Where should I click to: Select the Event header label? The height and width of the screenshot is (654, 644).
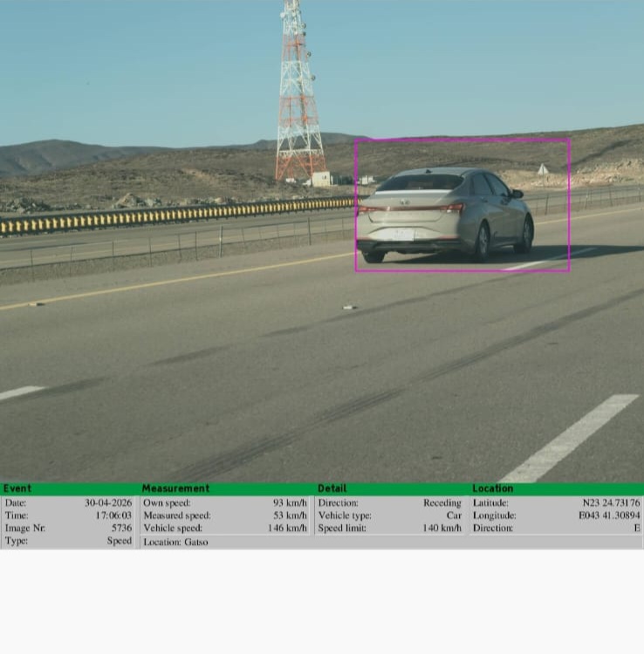click(x=17, y=488)
